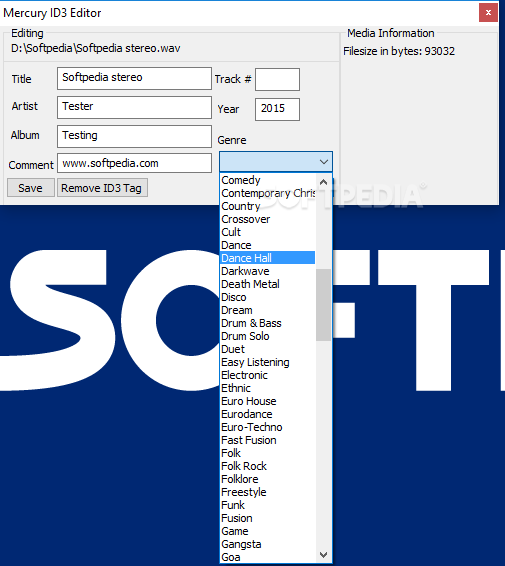Viewport: 505px width, 566px height.
Task: Select the Cult genre entry
Action: 268,232
